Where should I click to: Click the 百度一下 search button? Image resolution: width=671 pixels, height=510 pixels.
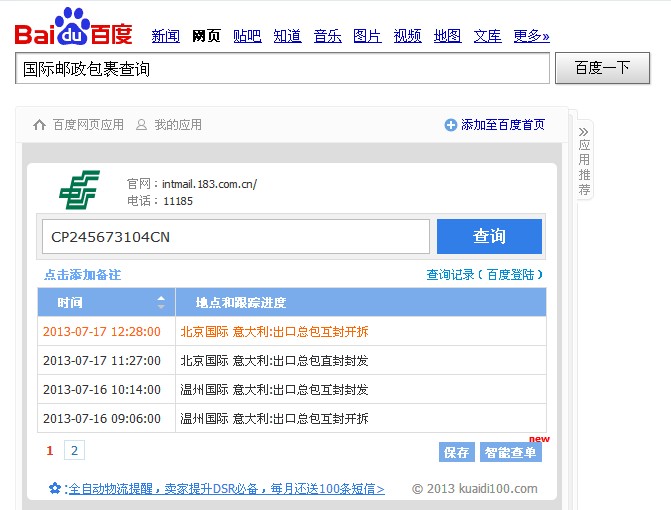(603, 68)
